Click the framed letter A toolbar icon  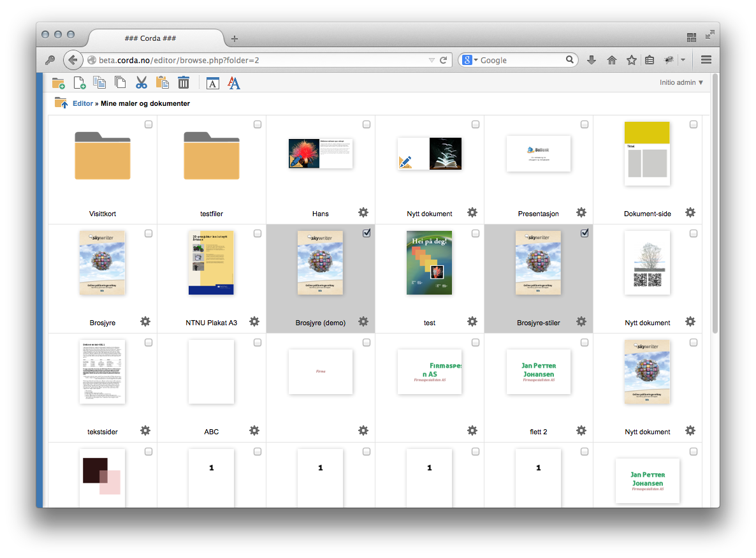point(213,82)
